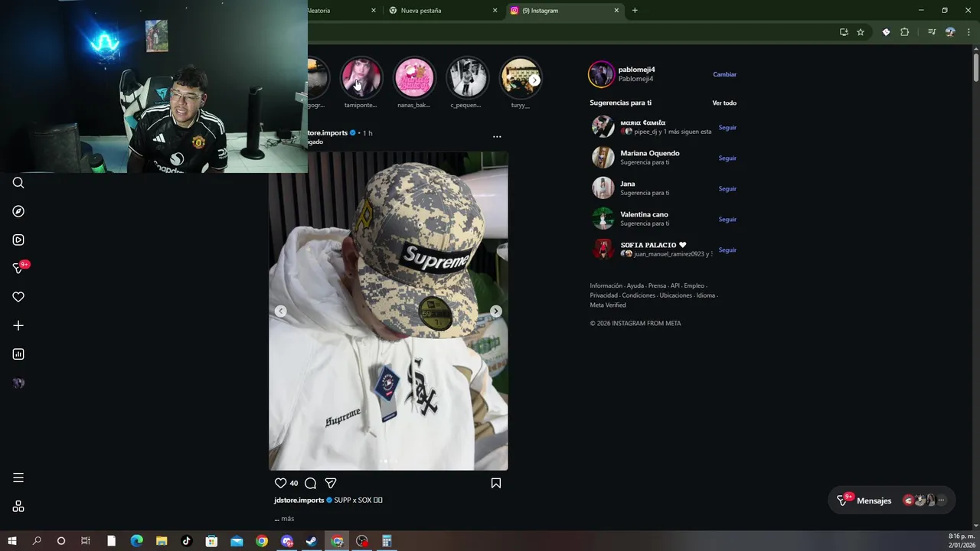980x551 pixels.
Task: Expand the caption with "más"
Action: tap(287, 519)
